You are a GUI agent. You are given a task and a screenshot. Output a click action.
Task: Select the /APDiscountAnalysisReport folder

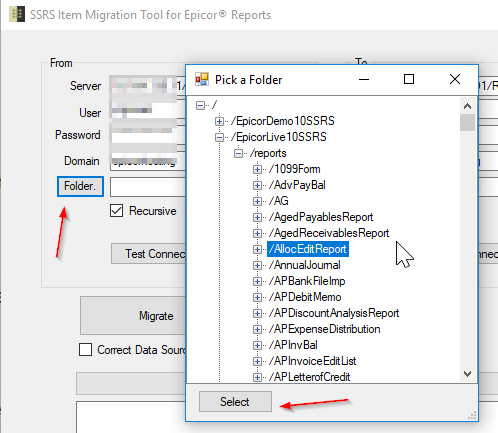pyautogui.click(x=334, y=313)
